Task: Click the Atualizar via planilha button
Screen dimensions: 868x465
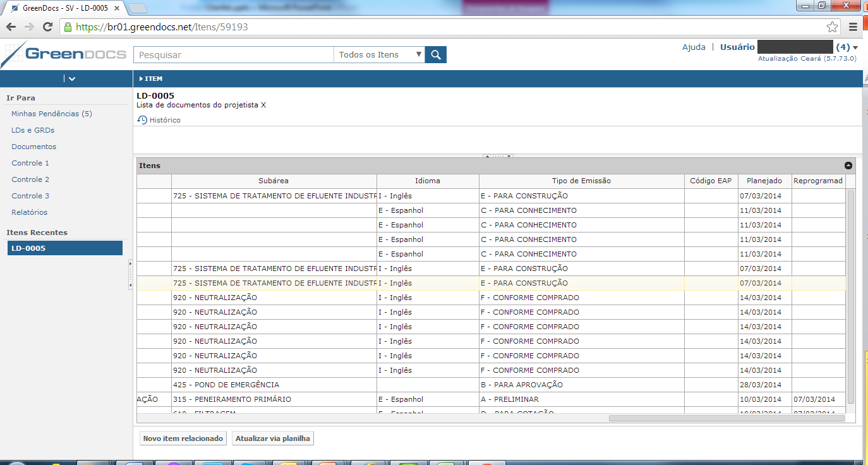Action: (272, 438)
